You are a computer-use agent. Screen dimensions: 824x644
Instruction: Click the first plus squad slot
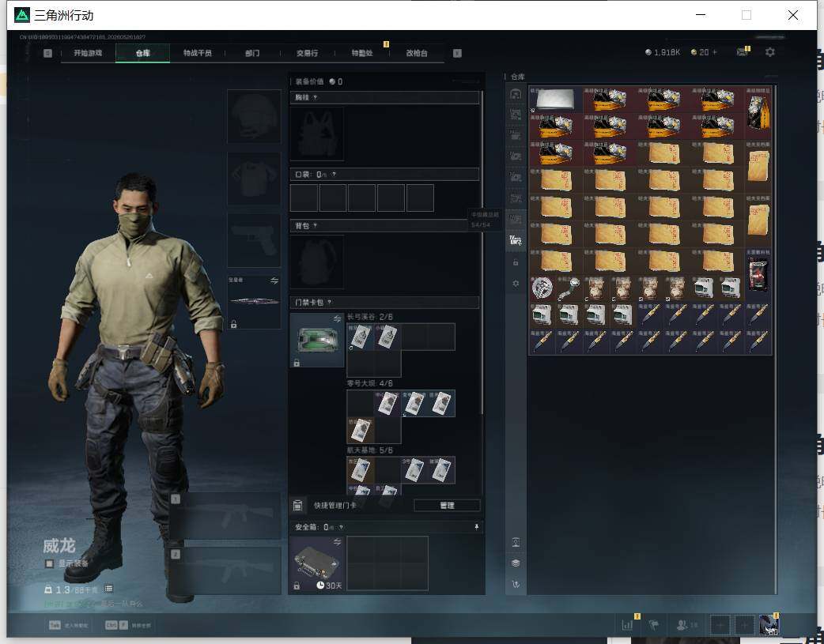pyautogui.click(x=720, y=625)
